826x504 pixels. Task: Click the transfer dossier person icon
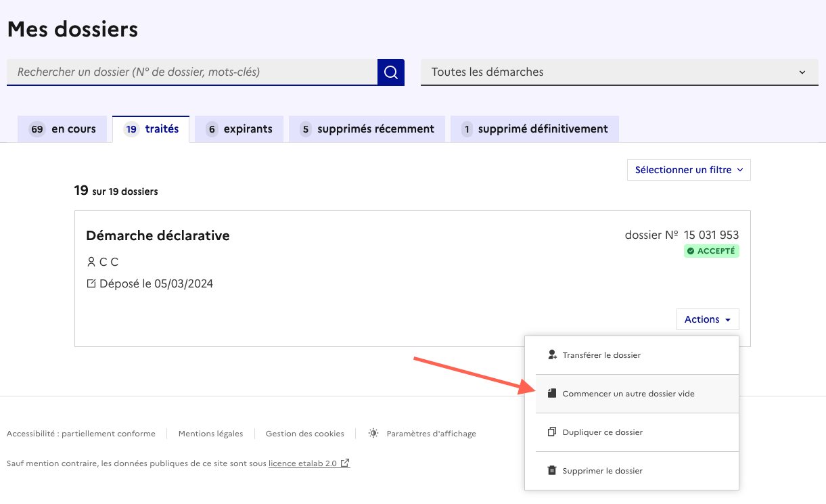point(552,355)
